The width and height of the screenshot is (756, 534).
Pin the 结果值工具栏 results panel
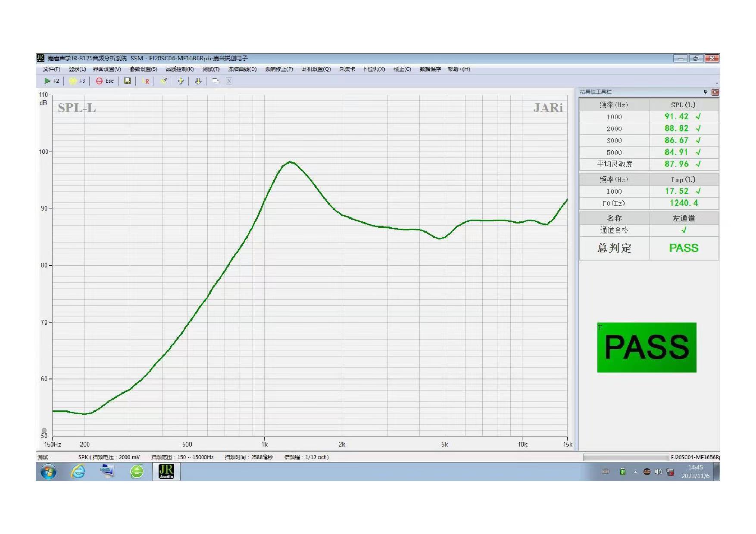706,92
